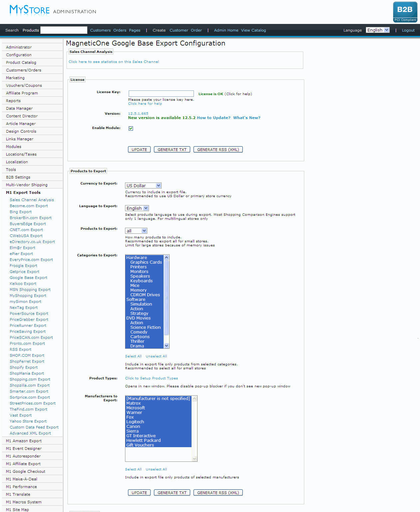Open the Currency to Export dropdown
The image size is (420, 512).
(143, 186)
